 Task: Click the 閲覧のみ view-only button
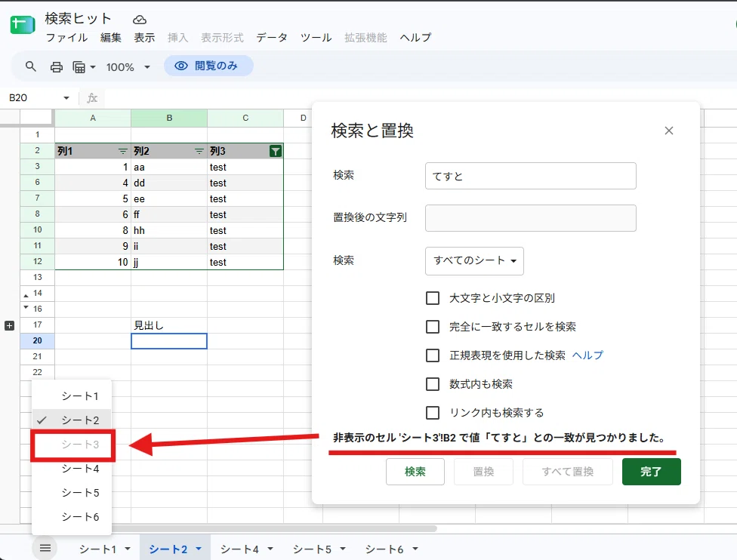coord(208,66)
